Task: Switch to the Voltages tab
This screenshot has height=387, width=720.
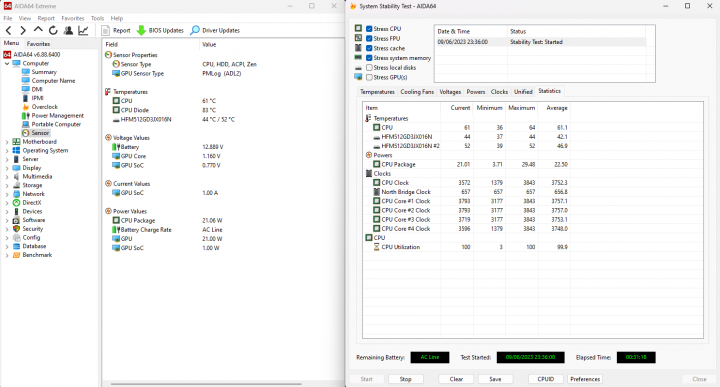Action: pyautogui.click(x=450, y=92)
